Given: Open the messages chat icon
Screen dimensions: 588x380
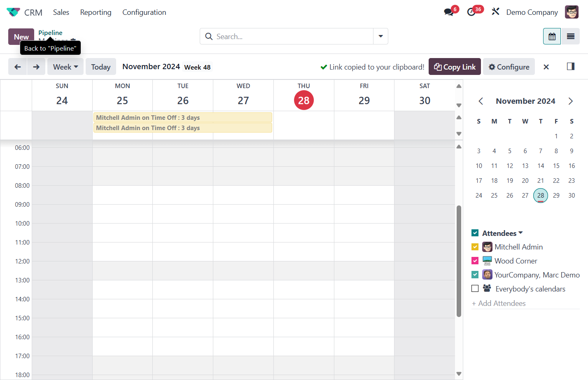Looking at the screenshot, I should pos(449,12).
